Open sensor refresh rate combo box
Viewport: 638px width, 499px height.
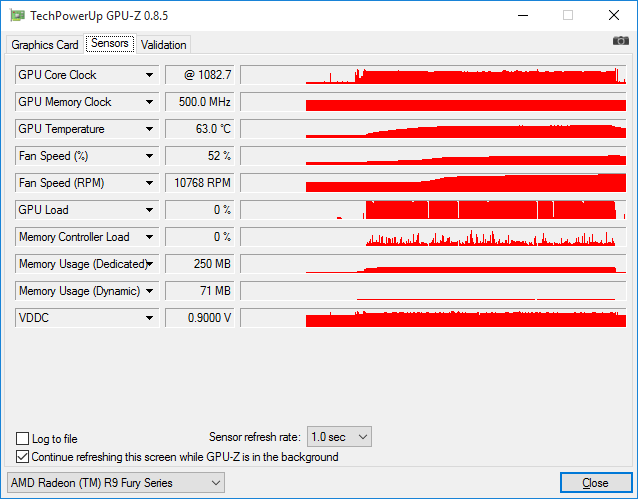[x=339, y=437]
